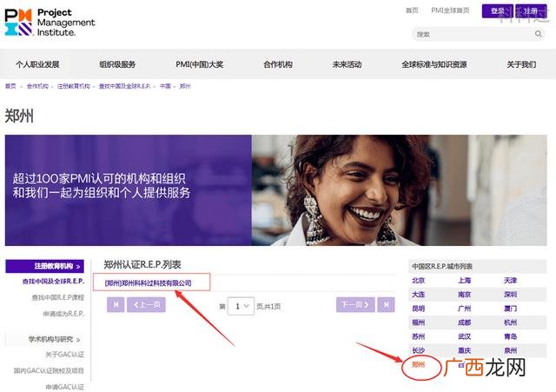
Task: Open PMI(中国)大奖 navigation menu
Action: 200,64
